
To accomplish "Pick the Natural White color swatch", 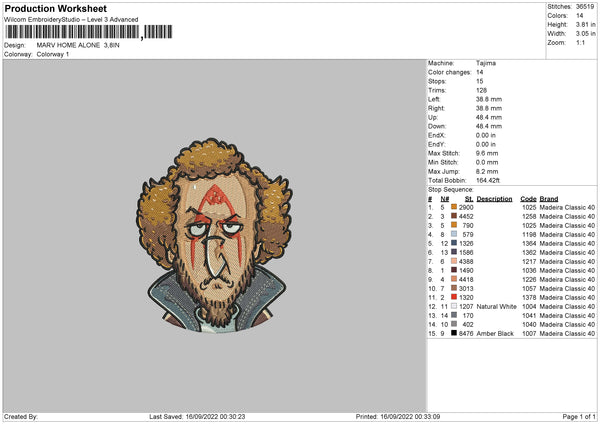I will pos(454,306).
